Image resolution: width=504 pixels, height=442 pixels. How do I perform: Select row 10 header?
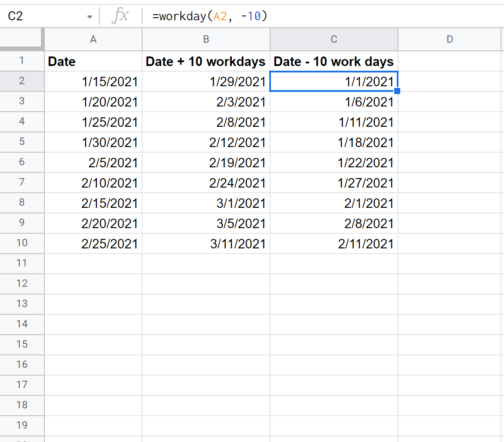point(22,243)
